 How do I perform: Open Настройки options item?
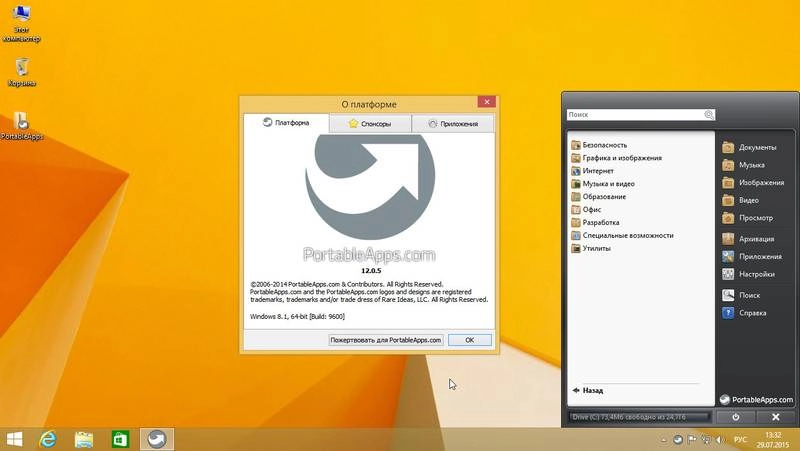point(748,274)
